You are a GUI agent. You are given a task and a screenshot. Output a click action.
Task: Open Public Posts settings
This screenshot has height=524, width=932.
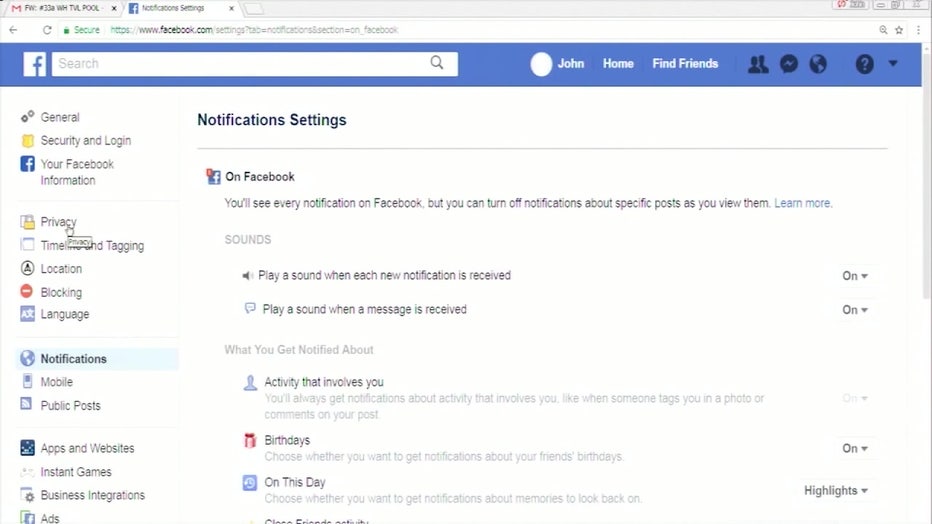click(x=70, y=405)
